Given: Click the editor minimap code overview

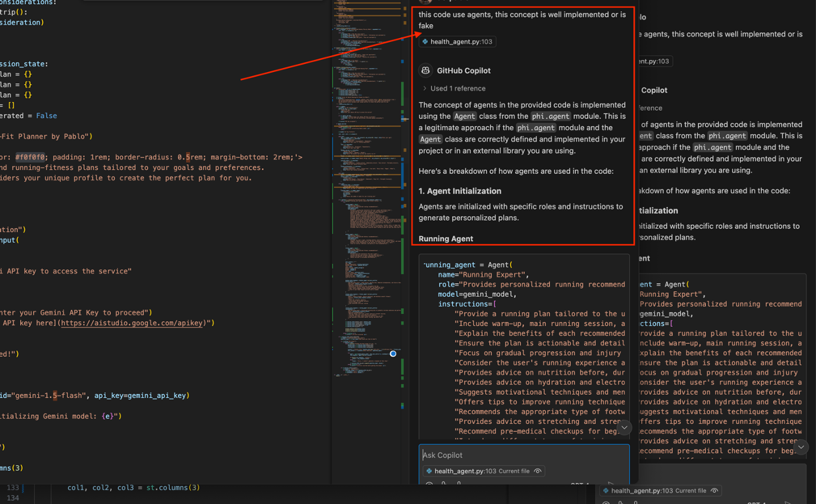Looking at the screenshot, I should pyautogui.click(x=367, y=200).
